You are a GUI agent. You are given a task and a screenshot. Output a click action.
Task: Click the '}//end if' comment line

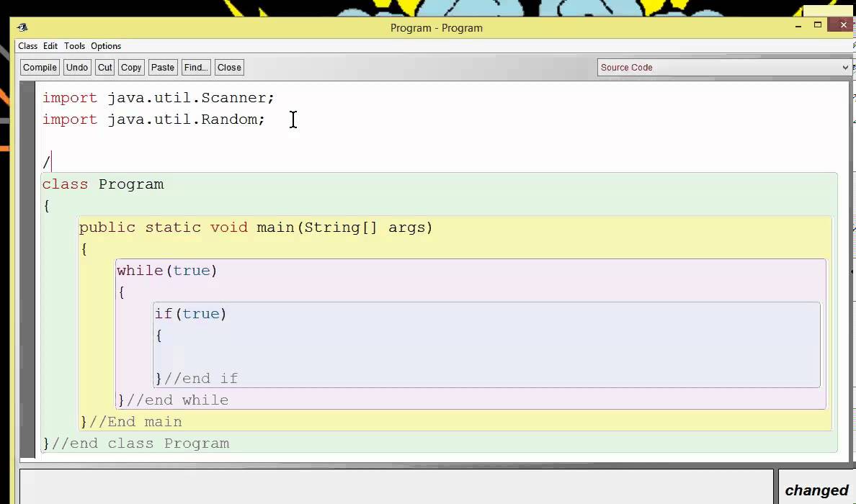point(197,379)
